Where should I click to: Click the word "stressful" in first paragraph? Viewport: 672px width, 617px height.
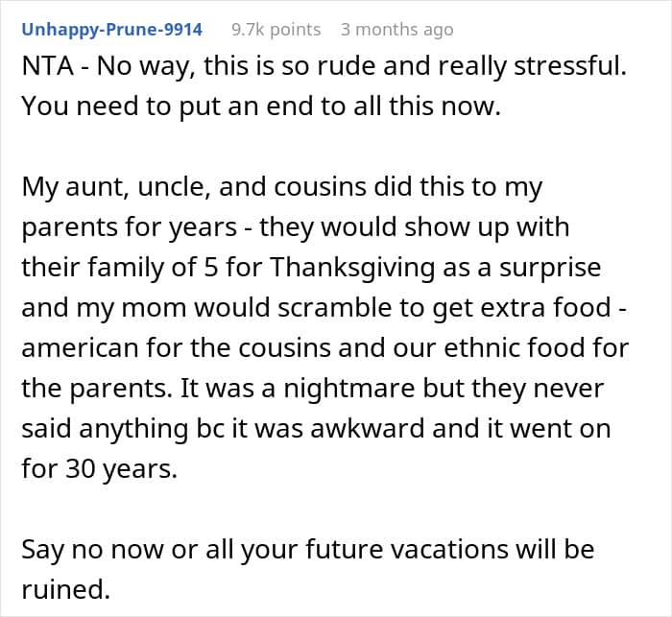tap(570, 66)
